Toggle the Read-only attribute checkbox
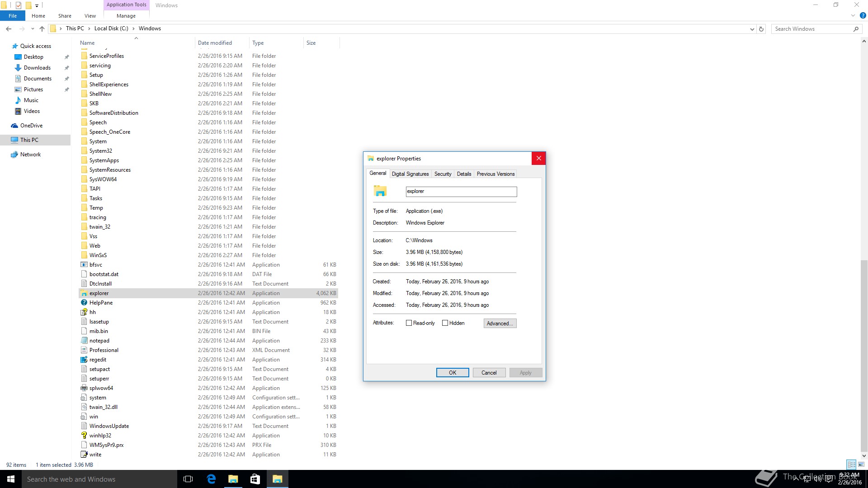 tap(409, 323)
